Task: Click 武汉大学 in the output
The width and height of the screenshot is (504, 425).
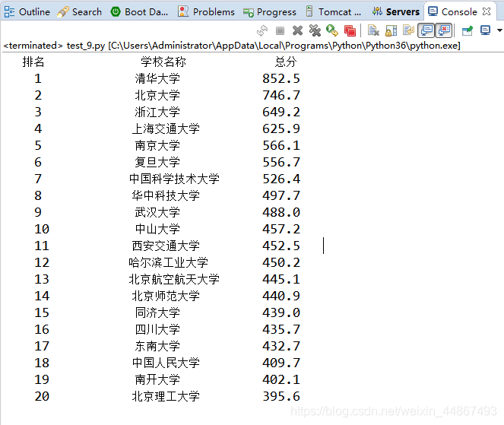Action: 157,212
